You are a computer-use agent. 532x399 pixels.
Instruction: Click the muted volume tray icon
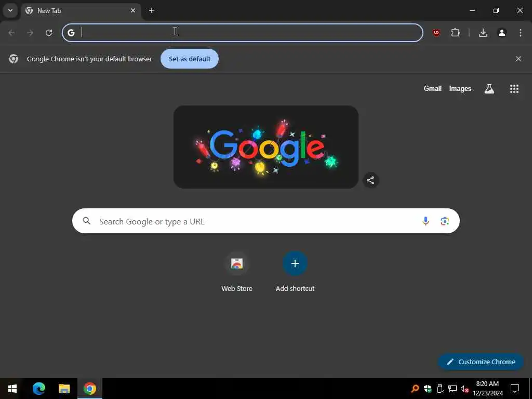464,389
